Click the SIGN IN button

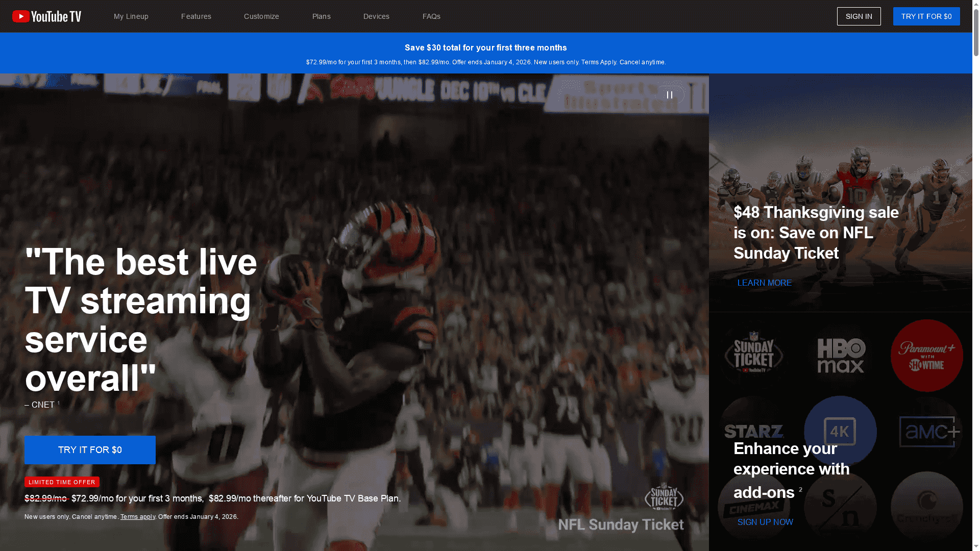(x=859, y=16)
